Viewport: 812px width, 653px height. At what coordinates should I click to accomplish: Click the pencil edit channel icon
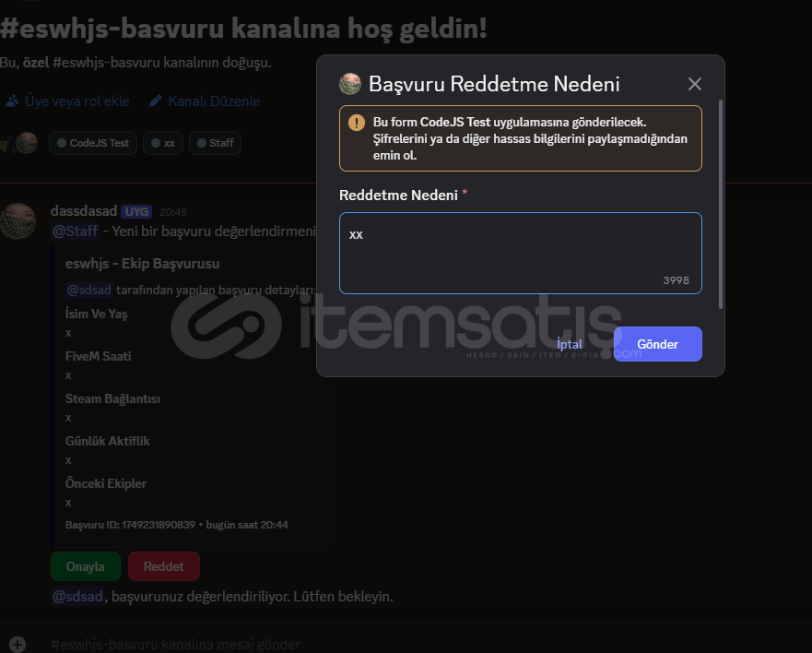pos(156,101)
